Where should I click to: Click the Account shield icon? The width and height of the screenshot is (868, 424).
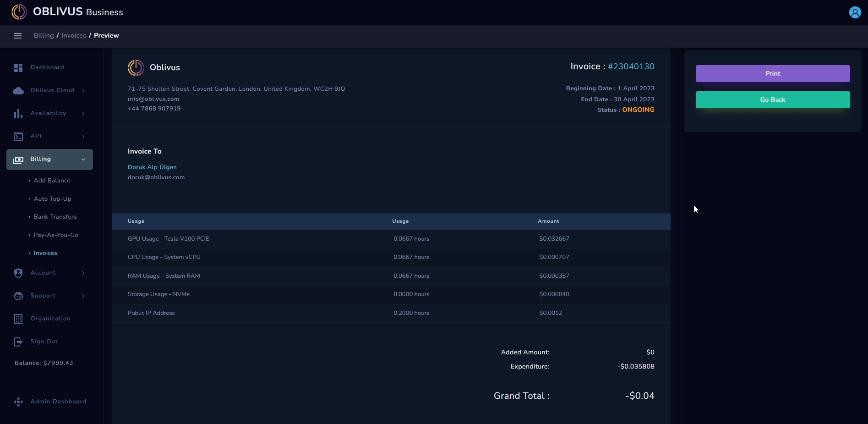[18, 273]
